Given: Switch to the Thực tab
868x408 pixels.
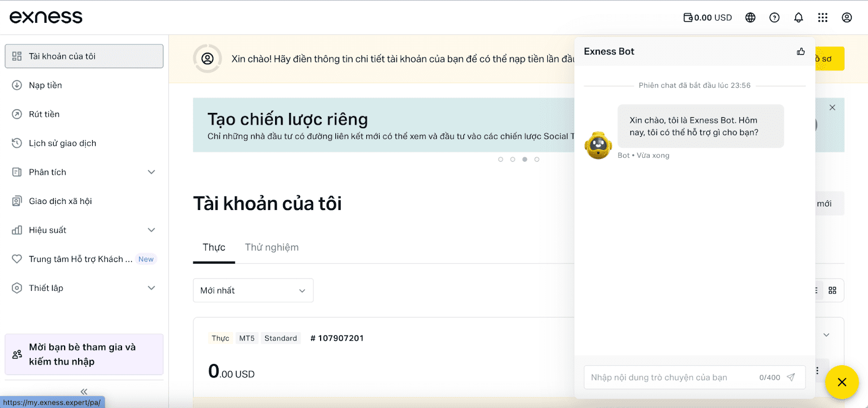Looking at the screenshot, I should pyautogui.click(x=214, y=247).
